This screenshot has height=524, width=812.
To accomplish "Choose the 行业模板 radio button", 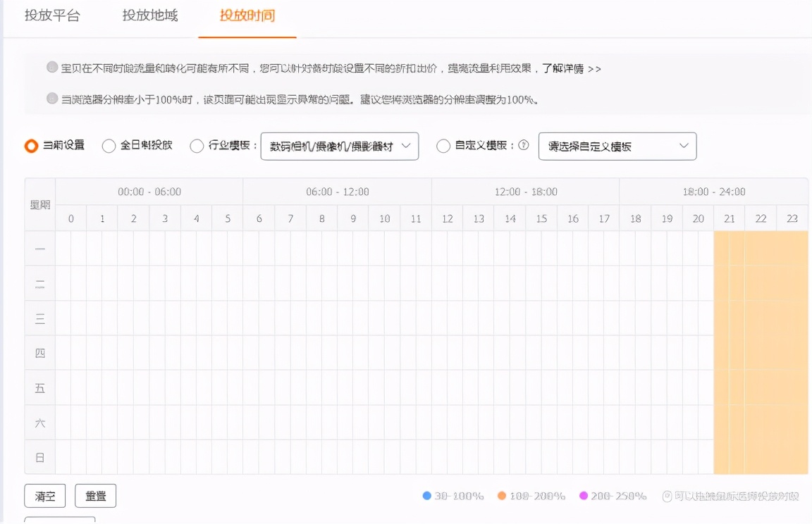I will tap(197, 146).
